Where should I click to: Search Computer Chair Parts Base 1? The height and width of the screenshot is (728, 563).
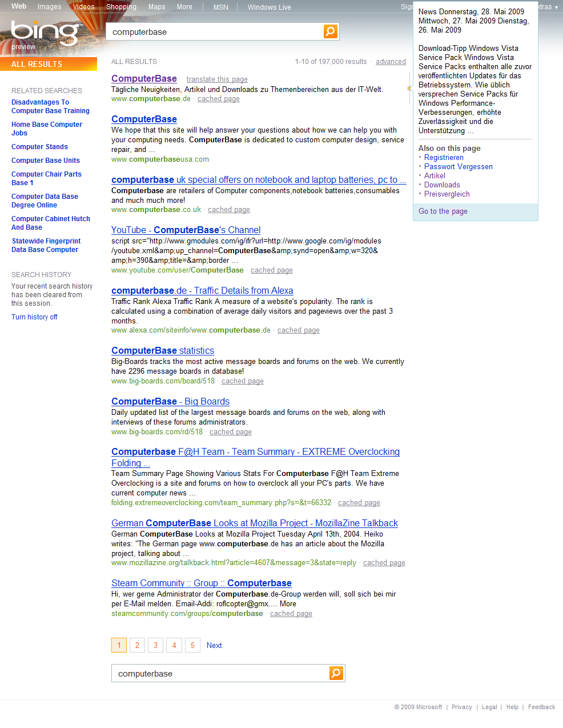pos(46,178)
